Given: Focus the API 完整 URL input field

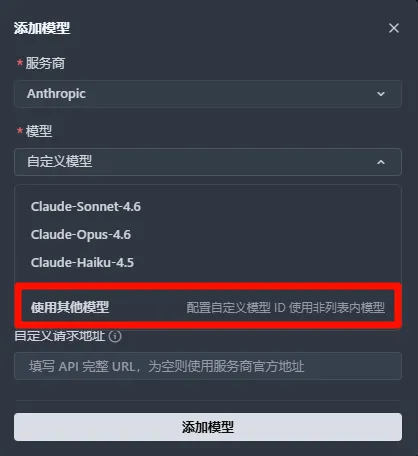Looking at the screenshot, I should click(x=208, y=366).
